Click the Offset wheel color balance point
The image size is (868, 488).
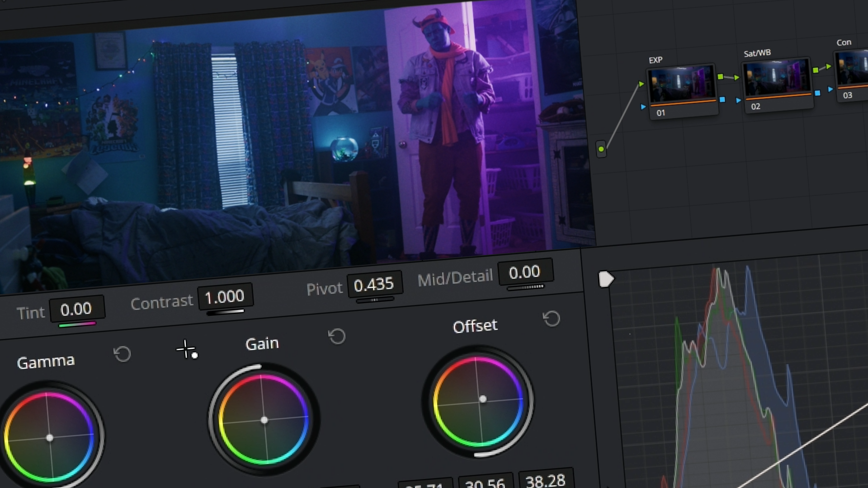(x=483, y=399)
